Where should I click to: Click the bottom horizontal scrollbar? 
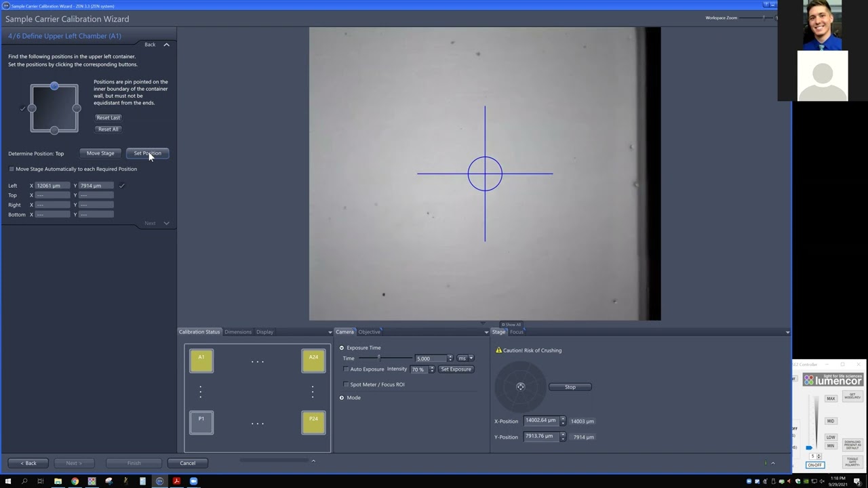coord(274,460)
